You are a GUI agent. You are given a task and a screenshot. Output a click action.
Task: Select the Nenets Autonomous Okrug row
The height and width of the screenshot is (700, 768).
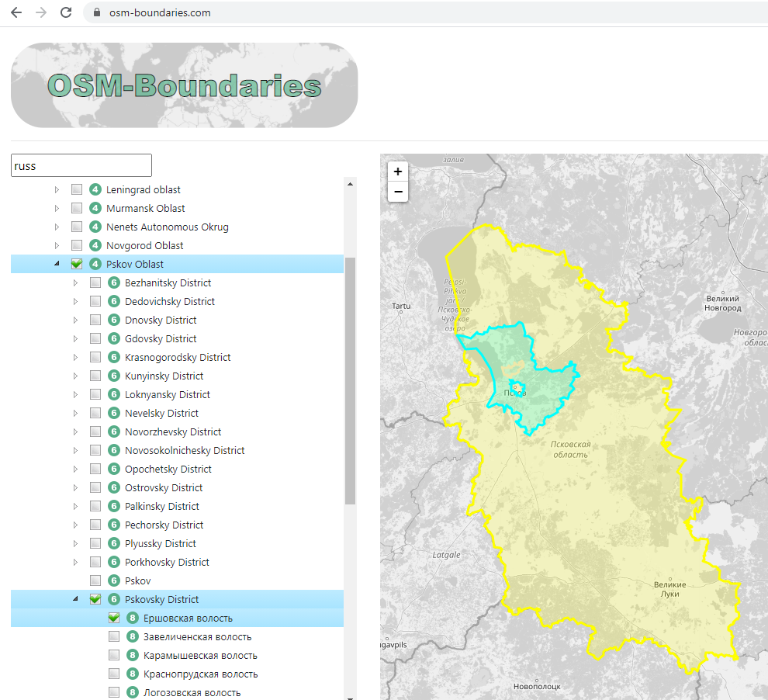pos(178,227)
